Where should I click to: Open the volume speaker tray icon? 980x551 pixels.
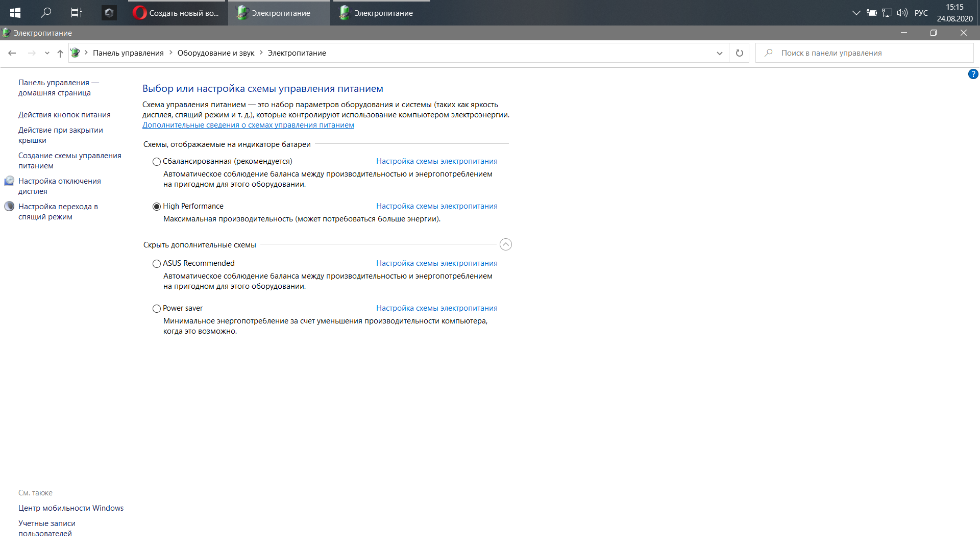pyautogui.click(x=902, y=13)
